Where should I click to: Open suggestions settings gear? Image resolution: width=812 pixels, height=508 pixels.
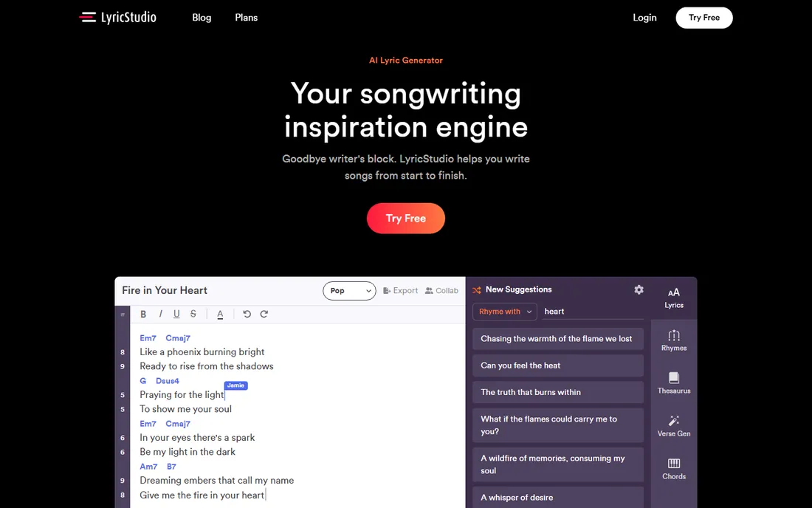[639, 289]
